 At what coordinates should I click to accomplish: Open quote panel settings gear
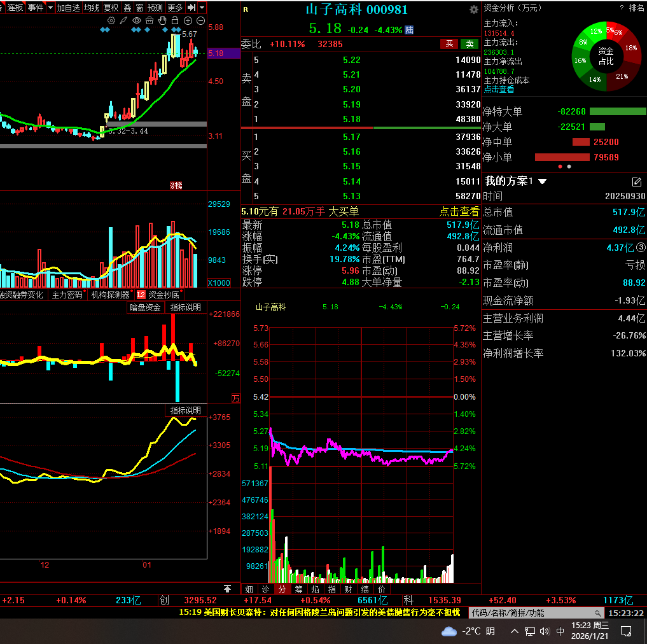point(474,10)
